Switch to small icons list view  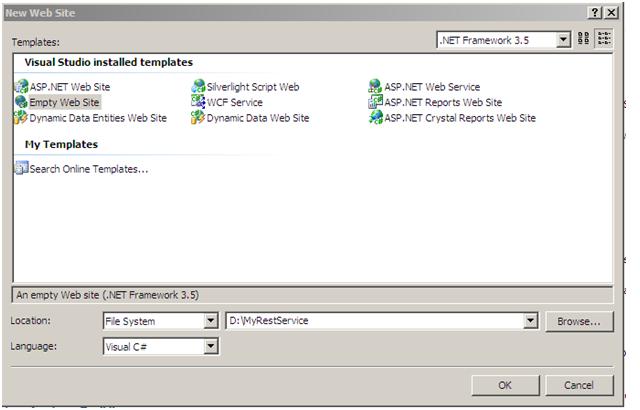(x=604, y=39)
